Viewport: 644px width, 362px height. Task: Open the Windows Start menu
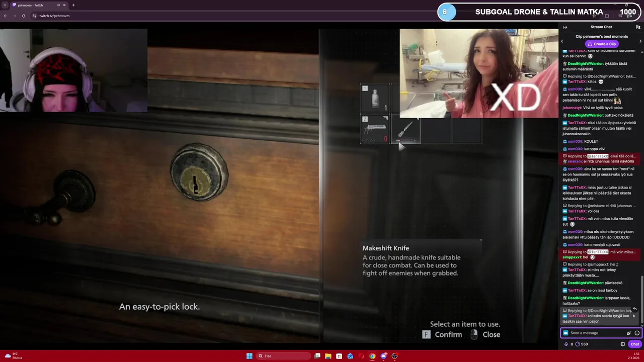tap(249, 356)
